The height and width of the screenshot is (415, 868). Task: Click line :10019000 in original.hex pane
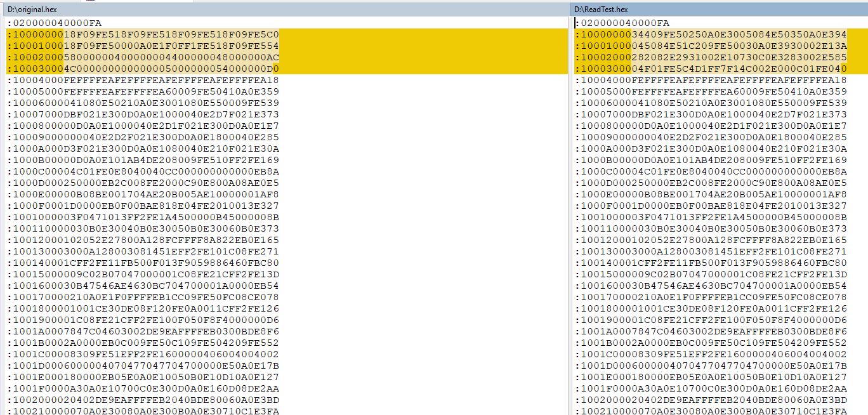[143, 320]
